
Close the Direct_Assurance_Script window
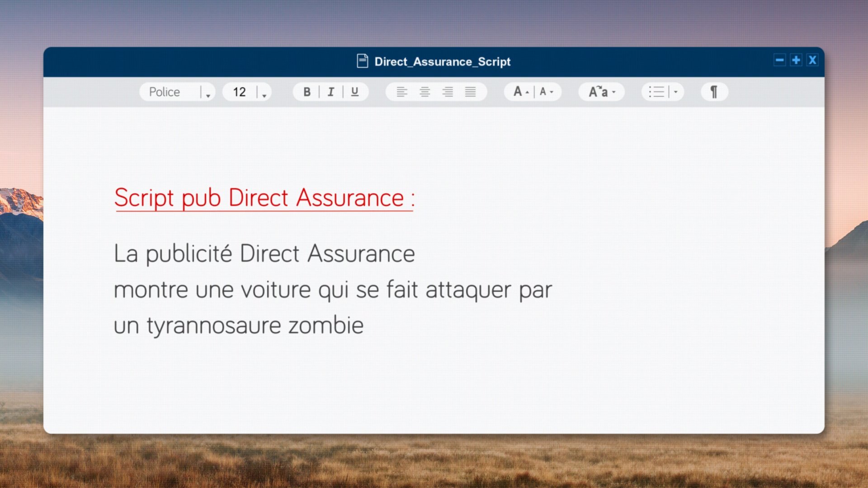point(812,60)
